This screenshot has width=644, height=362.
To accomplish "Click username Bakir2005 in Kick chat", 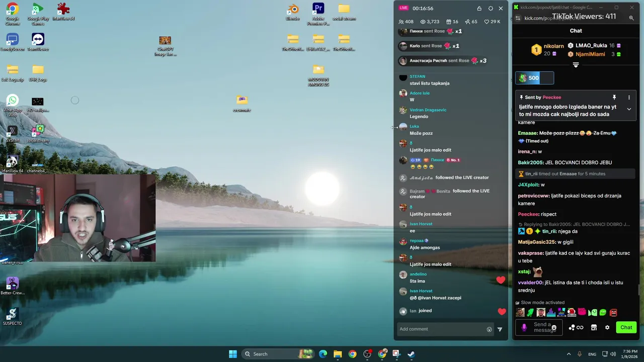I will point(531,162).
